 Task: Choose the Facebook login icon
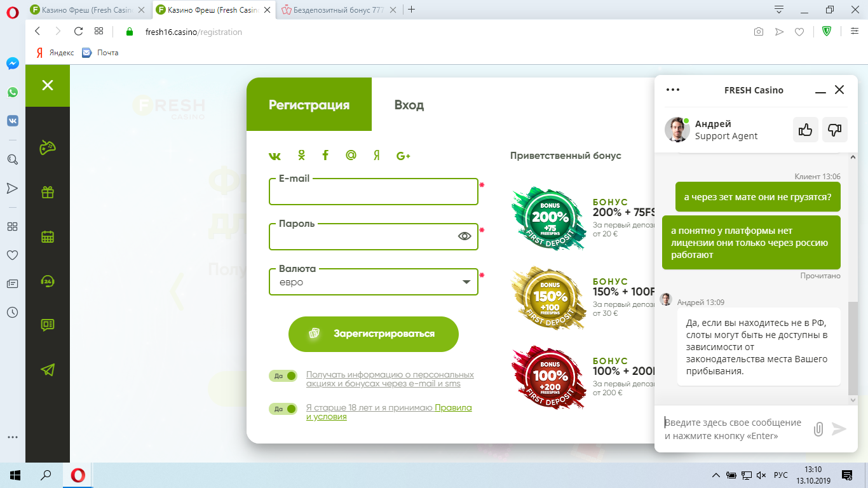(325, 156)
